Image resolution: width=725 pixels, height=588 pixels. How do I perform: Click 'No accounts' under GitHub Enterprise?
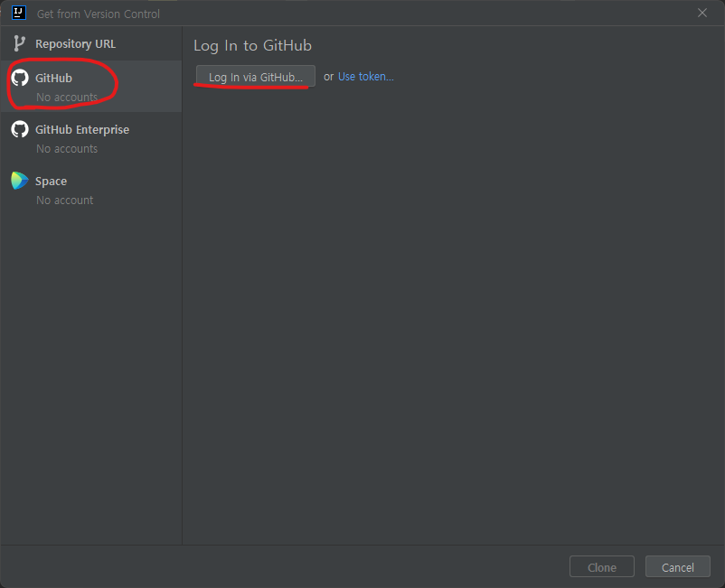pyautogui.click(x=67, y=149)
